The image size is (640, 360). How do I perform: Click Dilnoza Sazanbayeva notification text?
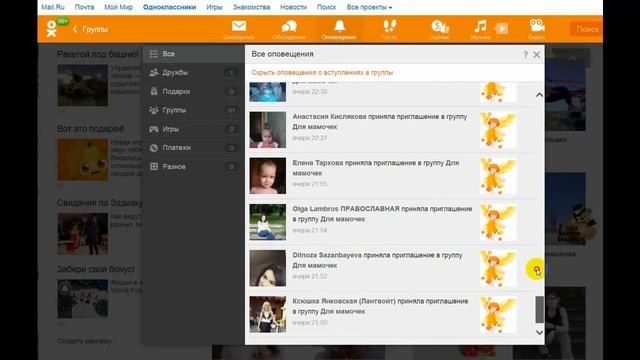[377, 260]
